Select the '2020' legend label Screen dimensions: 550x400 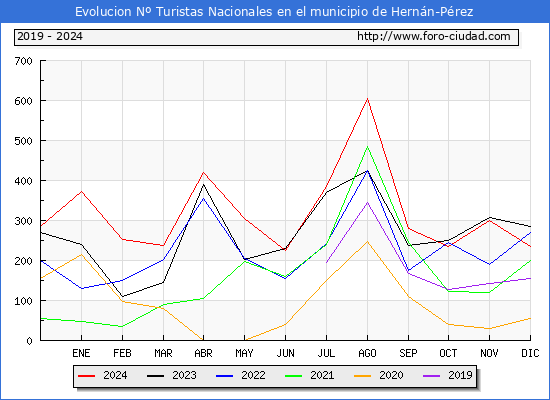[391, 375]
